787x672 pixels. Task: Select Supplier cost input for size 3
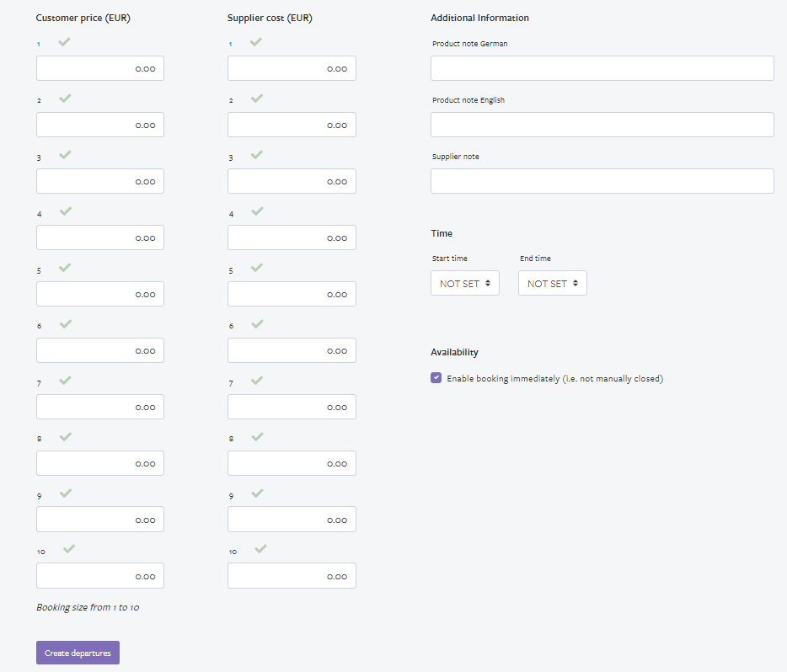click(x=292, y=181)
